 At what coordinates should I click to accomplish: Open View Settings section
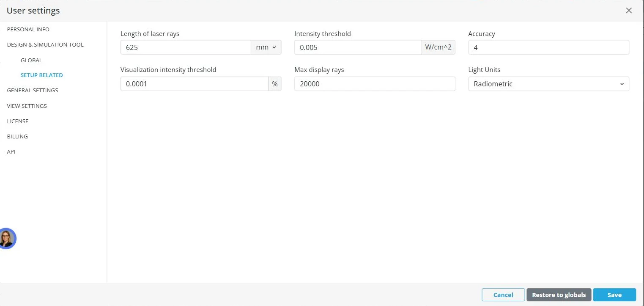27,106
